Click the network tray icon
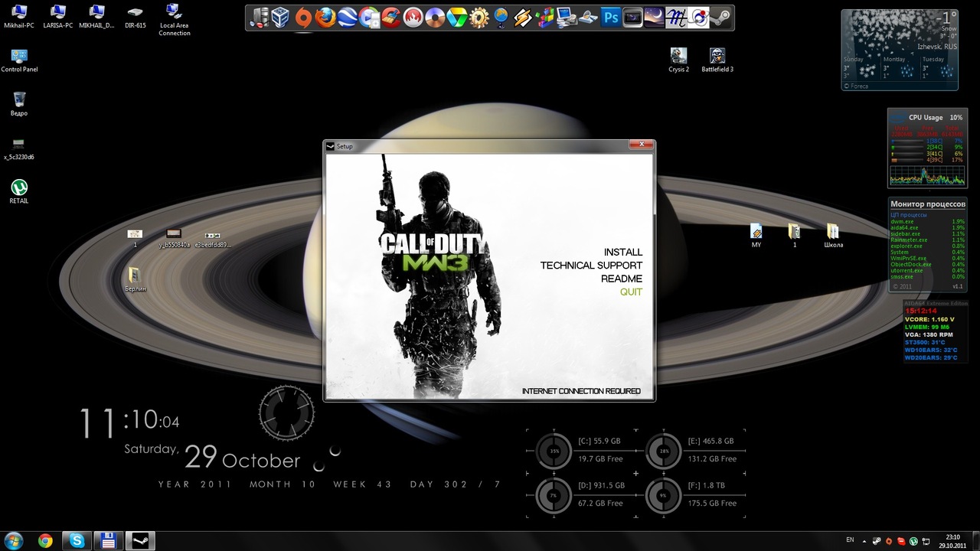Screen dimensions: 980x551 point(926,541)
